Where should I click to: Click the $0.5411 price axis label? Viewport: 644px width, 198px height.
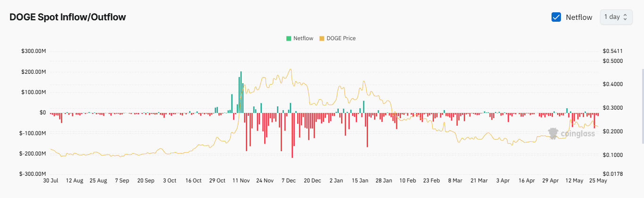pyautogui.click(x=612, y=51)
